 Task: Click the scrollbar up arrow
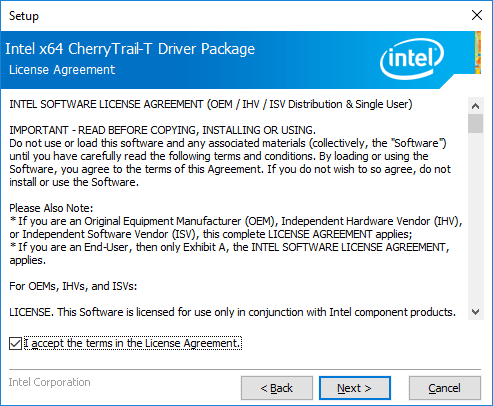coord(475,106)
